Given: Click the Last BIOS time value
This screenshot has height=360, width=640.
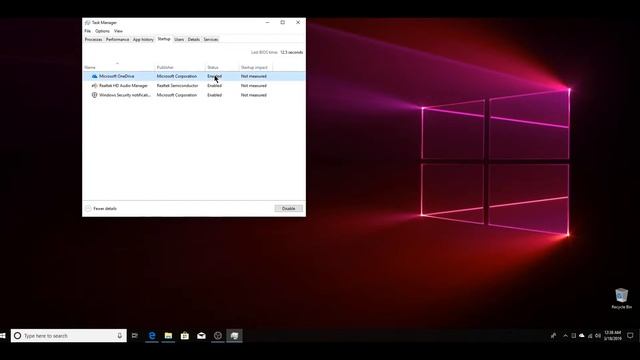Looking at the screenshot, I should pyautogui.click(x=291, y=53).
